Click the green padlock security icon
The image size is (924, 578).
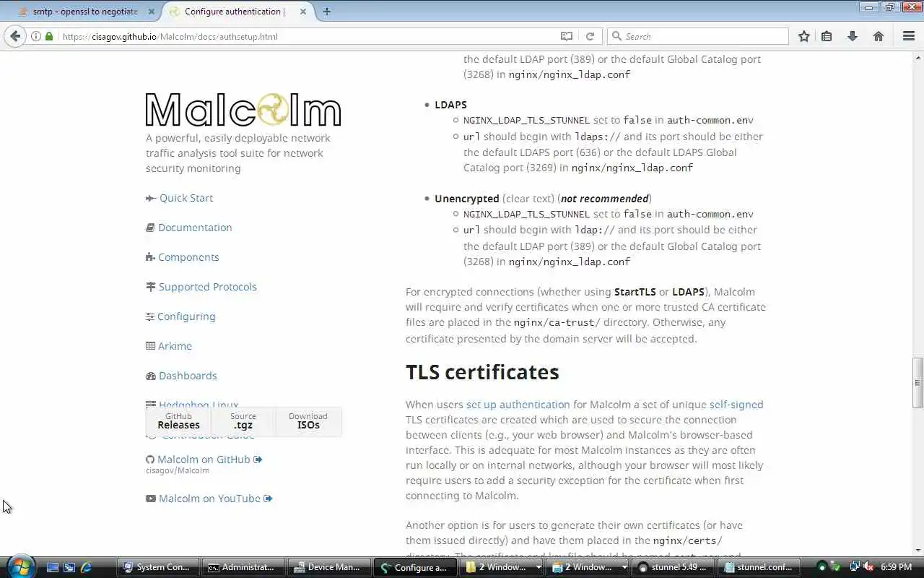tap(49, 36)
